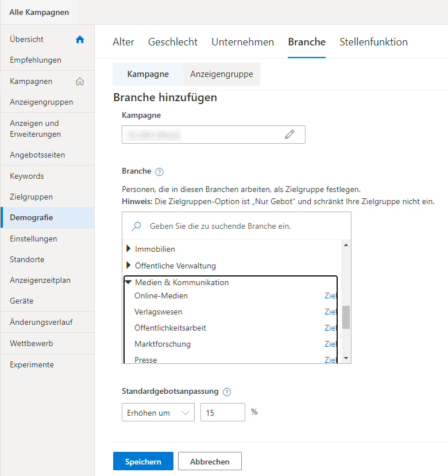448x476 pixels.
Task: Switch to the Stellenfunktion tab
Action: tap(373, 42)
